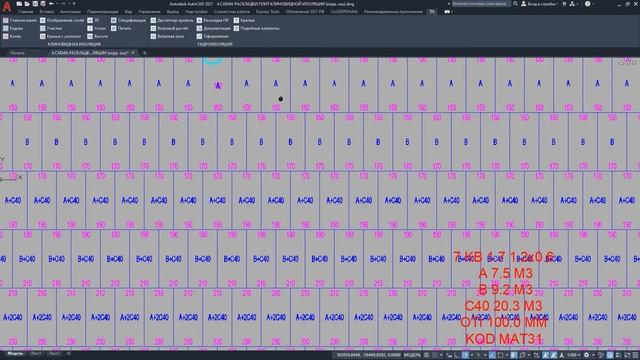This screenshot has height=360, width=640.
Task: Click the Ветровая зона tool
Action: click(167, 36)
